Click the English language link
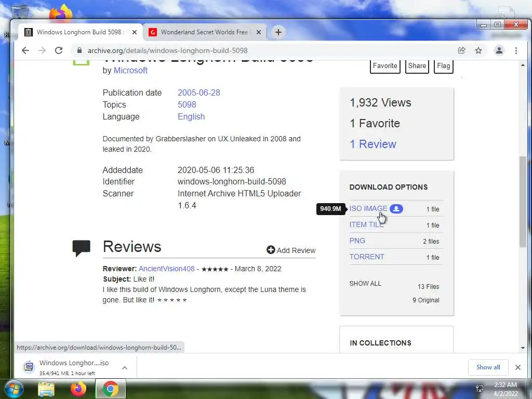 coord(191,116)
